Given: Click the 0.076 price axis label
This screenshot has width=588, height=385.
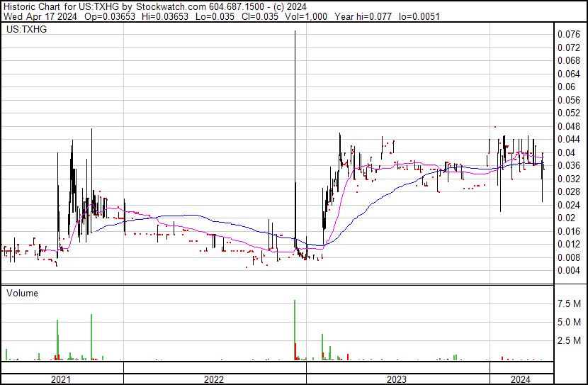Looking at the screenshot, I should coord(569,35).
